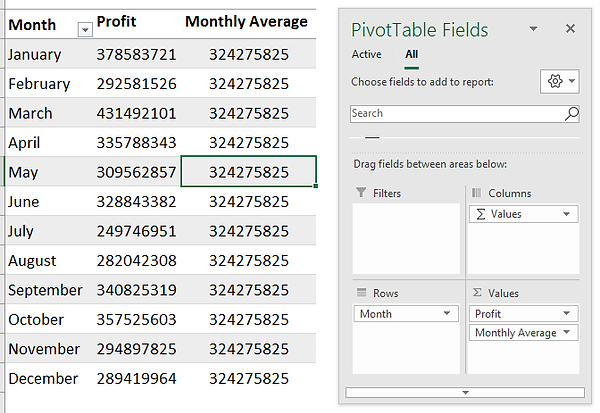Click into the field Search box
Viewport: 600px width, 413px height.
[455, 114]
